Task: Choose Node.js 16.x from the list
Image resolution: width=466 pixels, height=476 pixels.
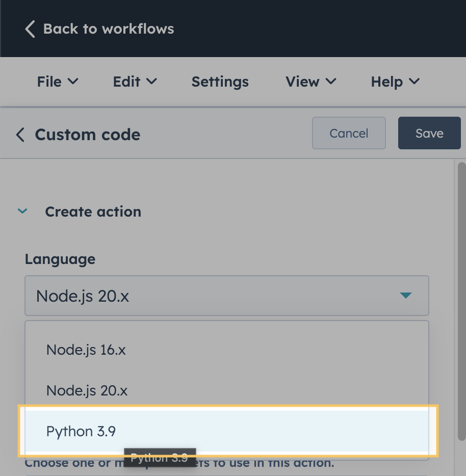Action: [226, 350]
